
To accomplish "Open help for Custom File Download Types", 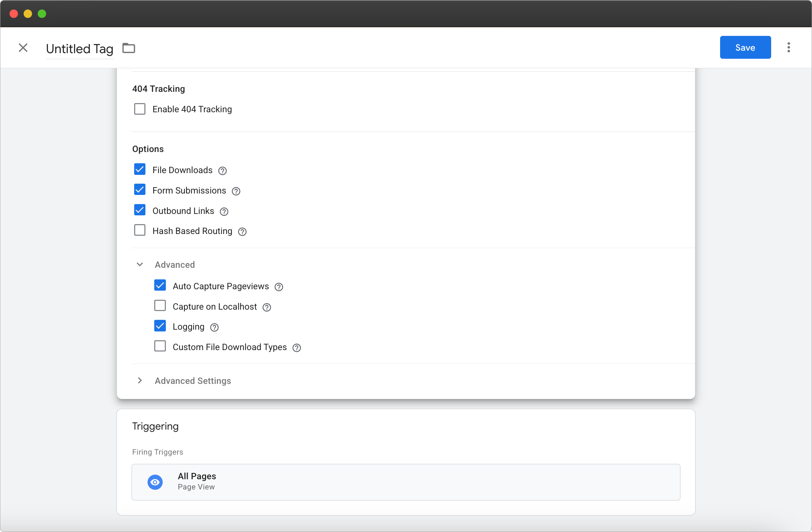I will [x=296, y=348].
